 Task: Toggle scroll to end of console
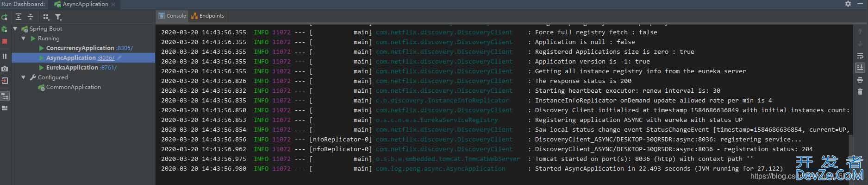coord(860,68)
